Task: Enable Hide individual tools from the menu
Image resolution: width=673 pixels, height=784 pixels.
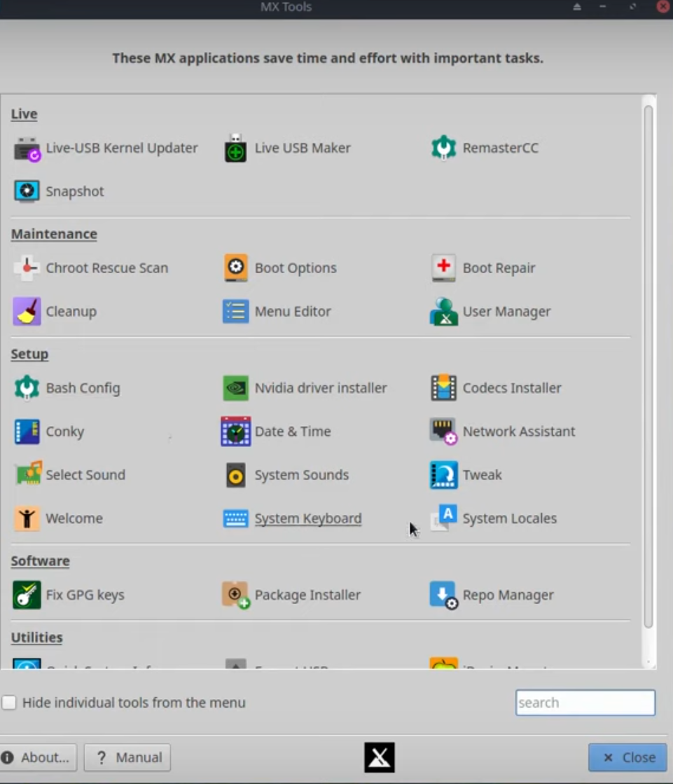Action: pyautogui.click(x=9, y=703)
